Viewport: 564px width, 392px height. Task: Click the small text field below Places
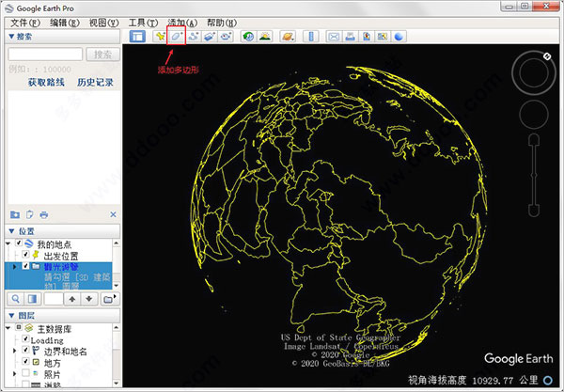point(54,299)
